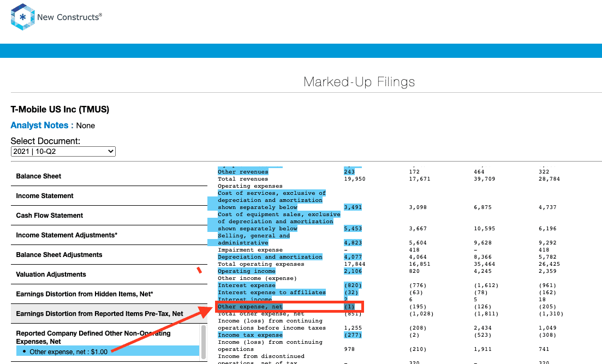Click highlighted Income tax expense line
The height and width of the screenshot is (364, 602).
point(250,335)
